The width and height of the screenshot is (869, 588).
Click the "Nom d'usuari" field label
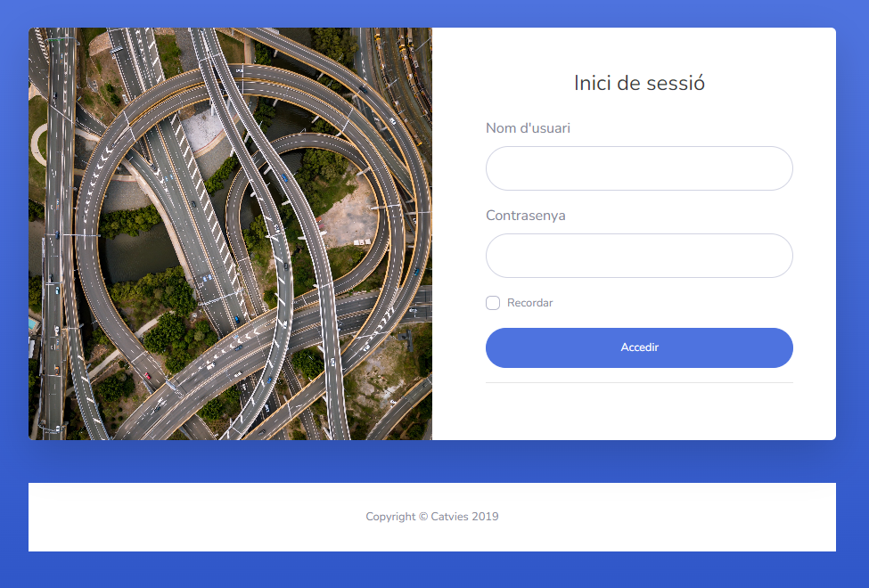528,128
